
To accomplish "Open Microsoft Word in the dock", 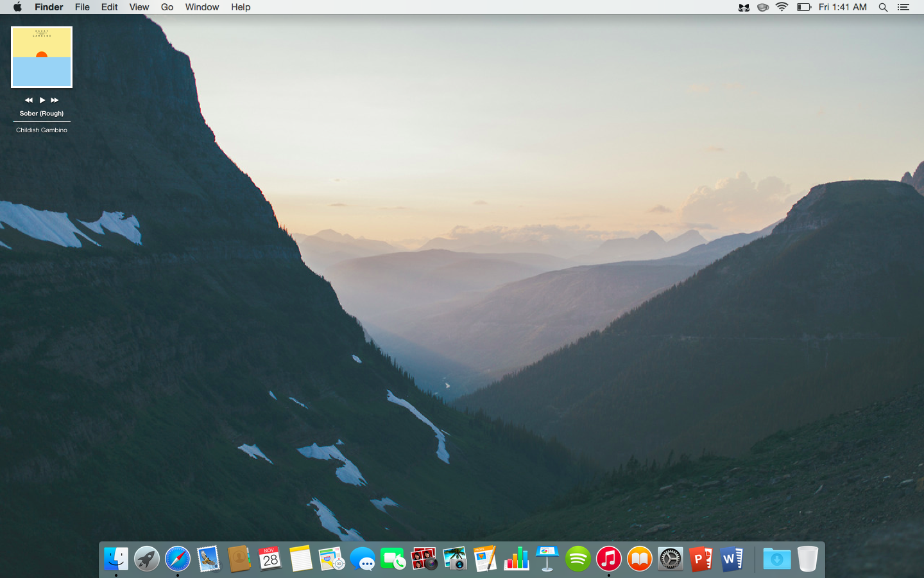I will pyautogui.click(x=732, y=559).
